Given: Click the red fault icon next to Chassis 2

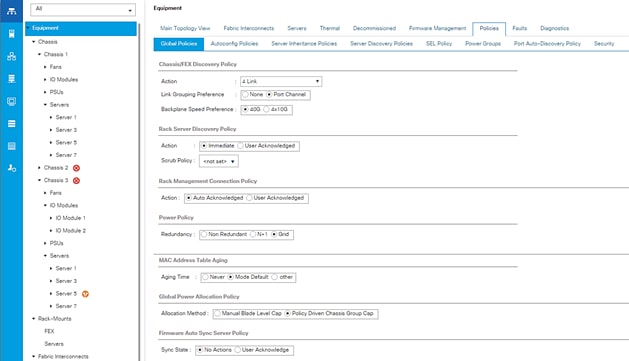Looking at the screenshot, I should [x=76, y=168].
